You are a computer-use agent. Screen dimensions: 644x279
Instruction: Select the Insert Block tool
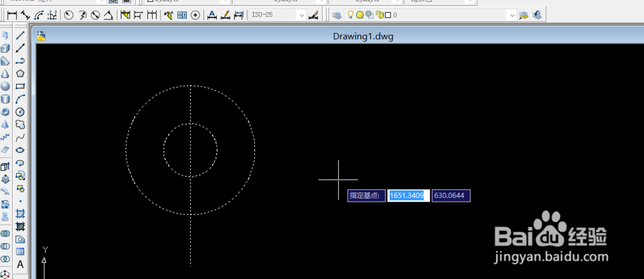(x=20, y=175)
